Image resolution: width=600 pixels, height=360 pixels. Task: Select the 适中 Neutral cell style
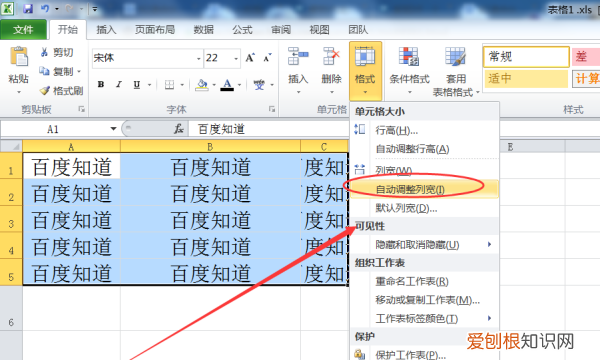pos(526,79)
